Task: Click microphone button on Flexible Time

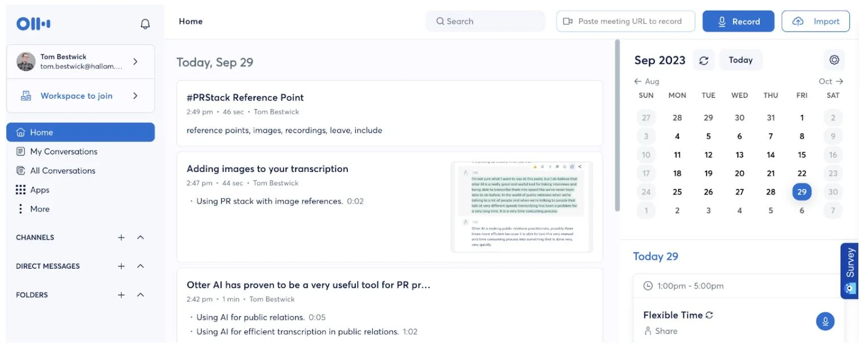Action: coord(825,321)
